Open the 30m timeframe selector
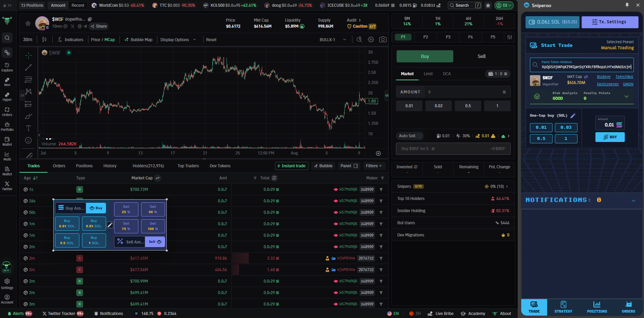The image size is (644, 318). click(28, 39)
